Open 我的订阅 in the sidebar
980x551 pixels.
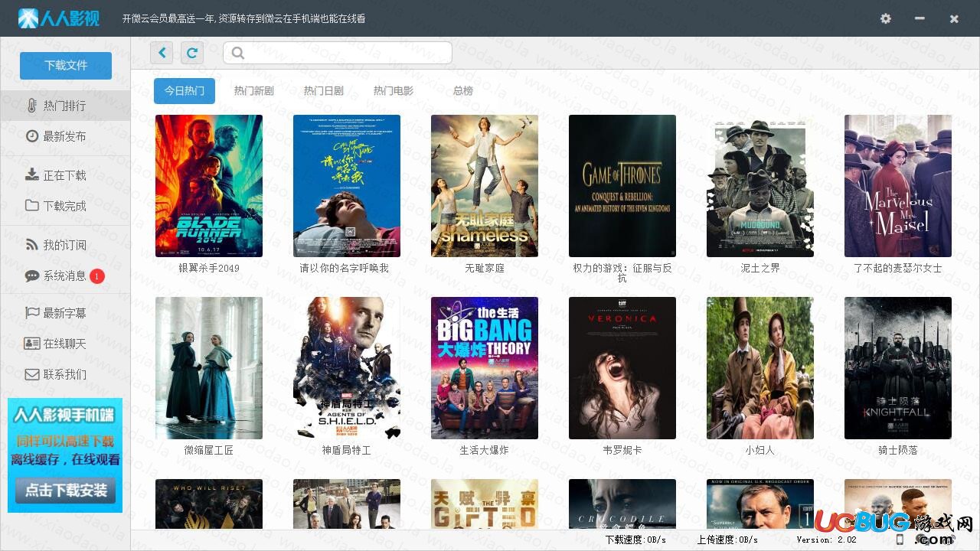(65, 245)
